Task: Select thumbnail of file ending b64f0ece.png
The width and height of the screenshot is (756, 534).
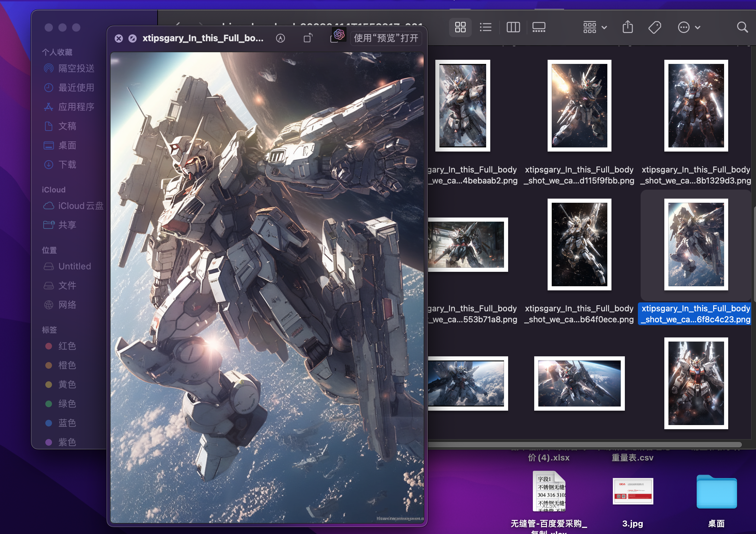Action: tap(579, 244)
